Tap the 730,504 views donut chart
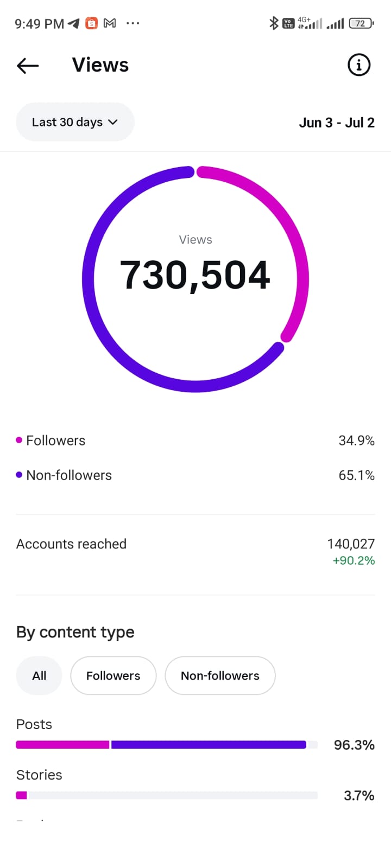Image resolution: width=391 pixels, height=868 pixels. [x=195, y=279]
